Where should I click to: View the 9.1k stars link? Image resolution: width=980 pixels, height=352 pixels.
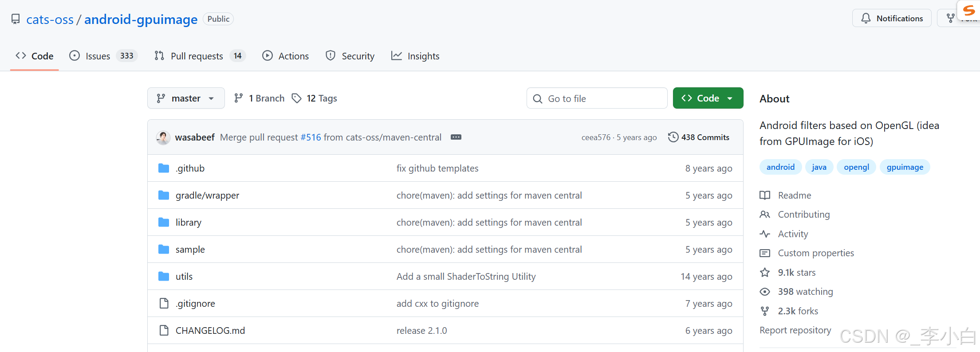tap(788, 273)
